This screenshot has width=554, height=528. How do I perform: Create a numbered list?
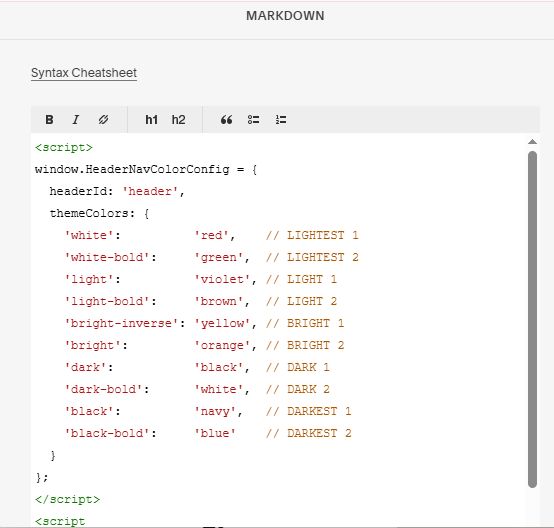pyautogui.click(x=281, y=120)
